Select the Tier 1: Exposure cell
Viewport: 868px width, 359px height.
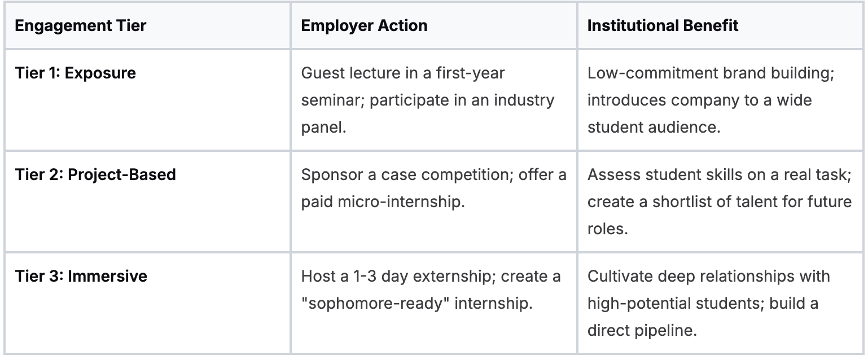coord(75,73)
